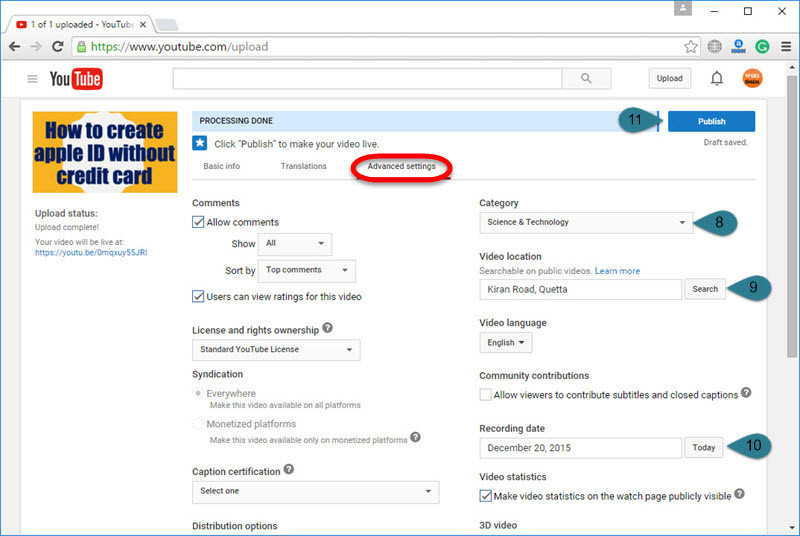Open the Category 'Science & Technology' dropdown
The height and width of the screenshot is (536, 800).
coord(586,223)
